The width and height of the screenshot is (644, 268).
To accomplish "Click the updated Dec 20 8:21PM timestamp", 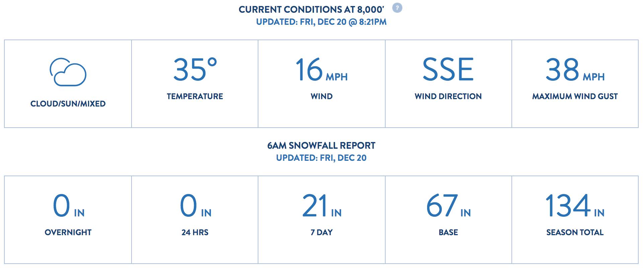I will click(x=321, y=22).
